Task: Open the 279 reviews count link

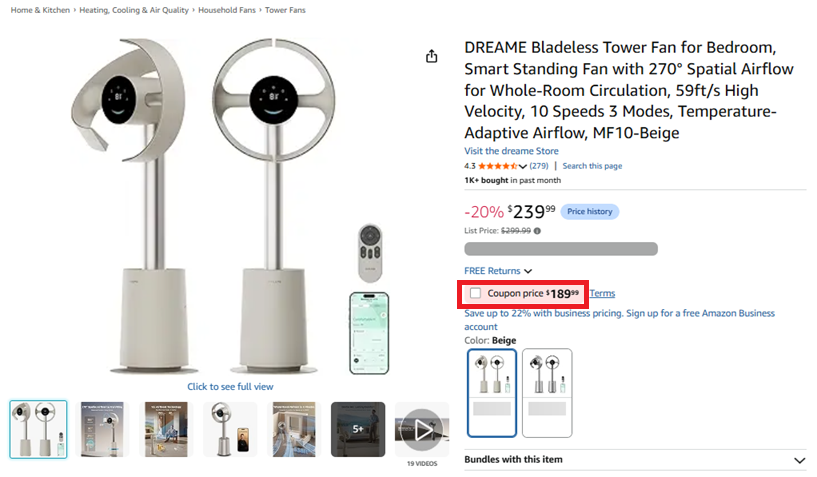Action: tap(539, 166)
